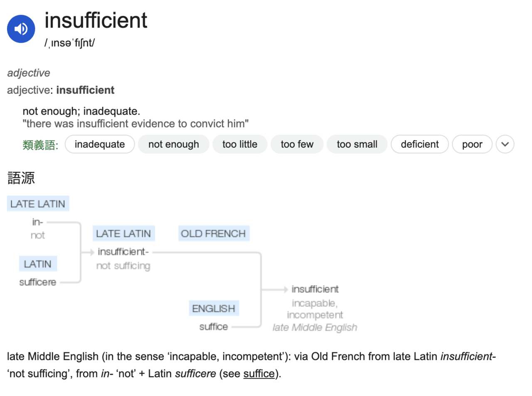This screenshot has width=532, height=396.
Task: Click the "not enough" synonym chip
Action: (173, 145)
